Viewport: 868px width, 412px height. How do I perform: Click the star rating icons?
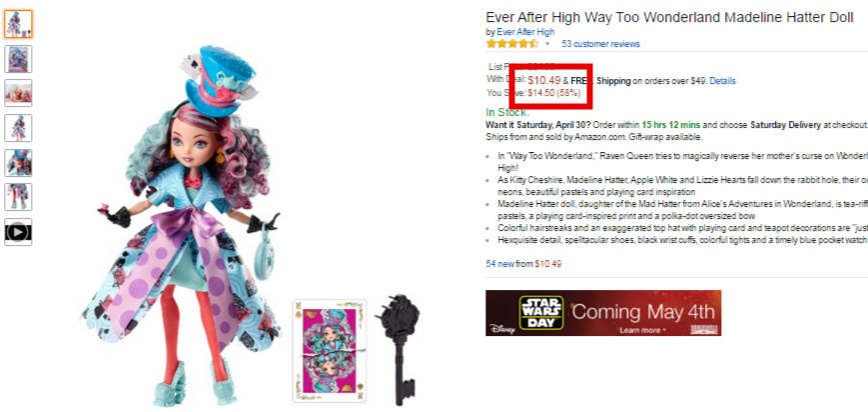pyautogui.click(x=512, y=44)
